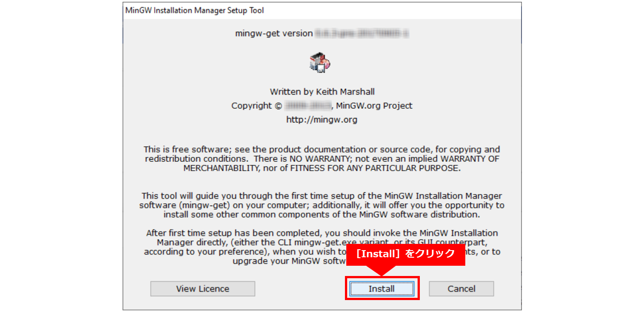Select the http://mingw.org URL text
Image resolution: width=644 pixels, height=313 pixels.
pos(322,119)
